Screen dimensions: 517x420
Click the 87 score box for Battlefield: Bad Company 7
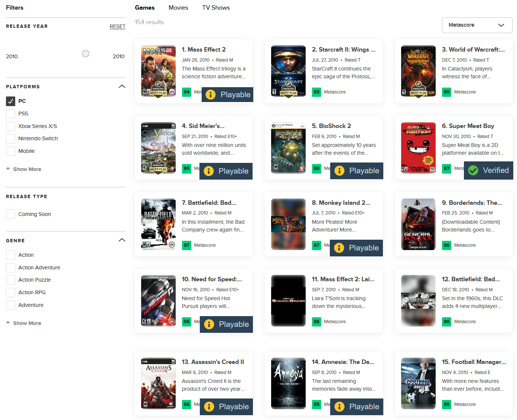186,245
